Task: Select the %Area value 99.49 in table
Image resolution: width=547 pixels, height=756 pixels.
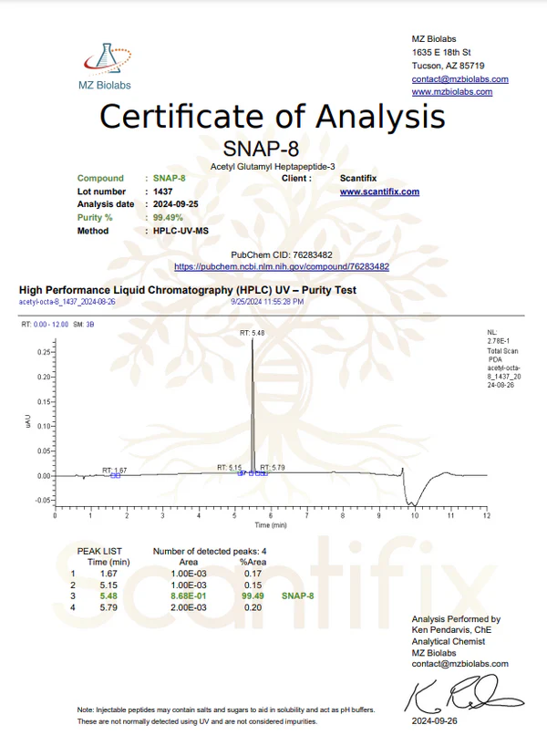Action: 253,595
